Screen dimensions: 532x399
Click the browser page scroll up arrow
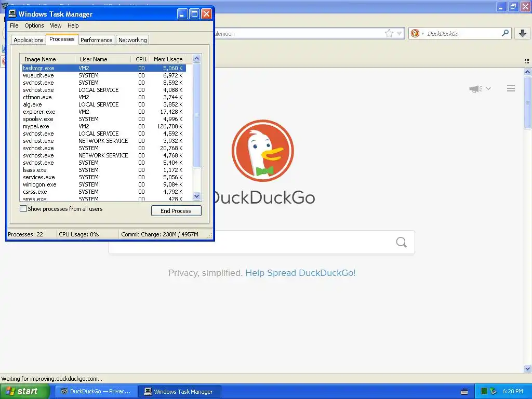coord(527,72)
